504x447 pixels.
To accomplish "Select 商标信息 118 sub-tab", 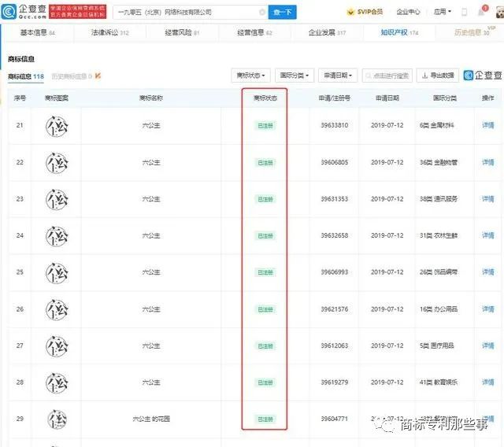I will [26, 76].
